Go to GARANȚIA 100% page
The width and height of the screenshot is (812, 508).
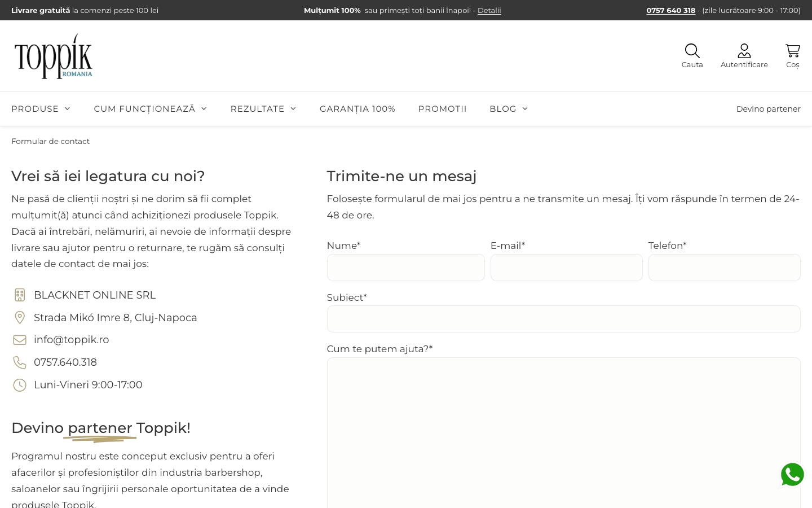pos(358,109)
